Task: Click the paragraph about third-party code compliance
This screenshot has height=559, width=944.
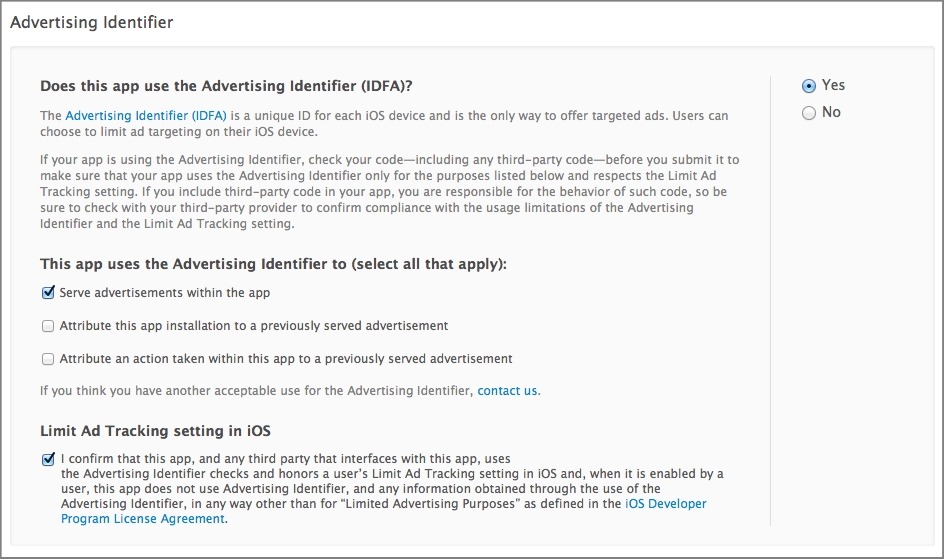Action: [x=390, y=192]
